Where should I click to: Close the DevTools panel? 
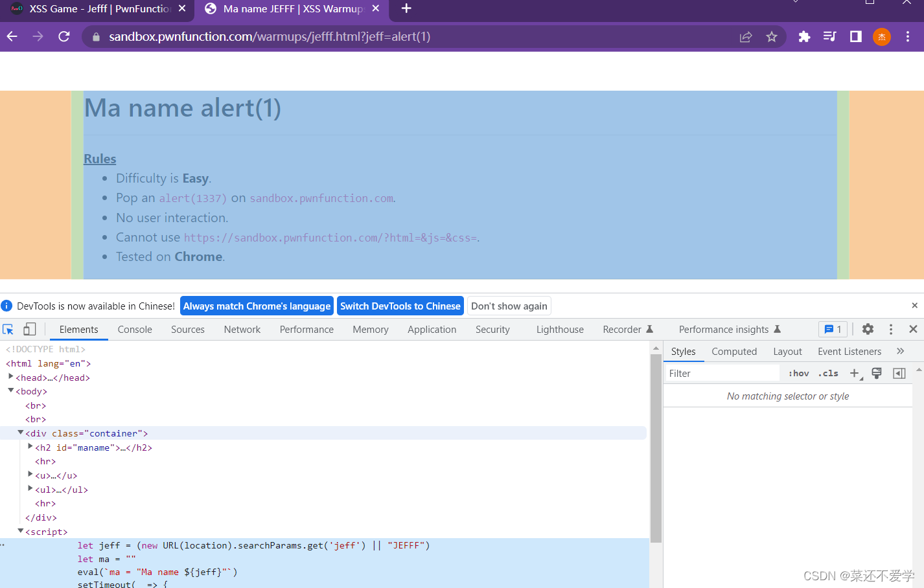coord(913,330)
